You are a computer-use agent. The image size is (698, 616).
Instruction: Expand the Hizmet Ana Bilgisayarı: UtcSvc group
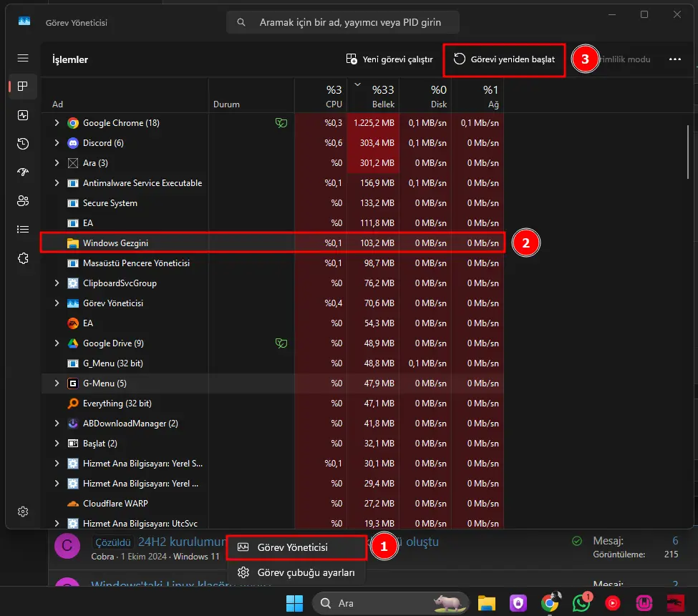[57, 523]
